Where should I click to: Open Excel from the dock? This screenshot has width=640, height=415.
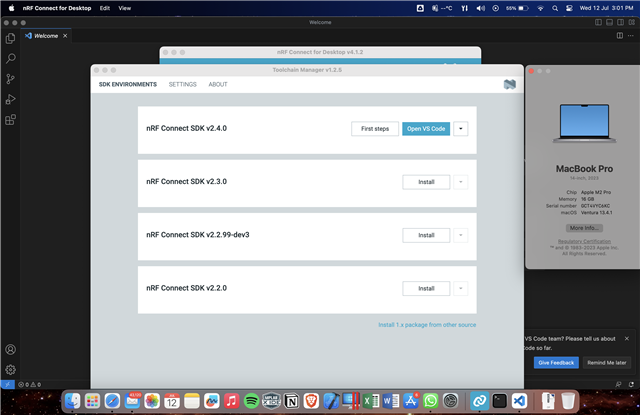(x=371, y=401)
